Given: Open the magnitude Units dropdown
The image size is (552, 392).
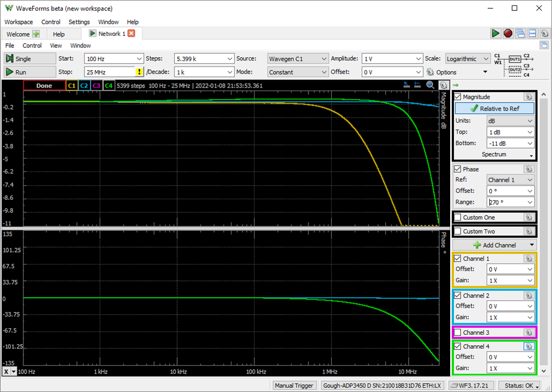Looking at the screenshot, I should coord(510,120).
